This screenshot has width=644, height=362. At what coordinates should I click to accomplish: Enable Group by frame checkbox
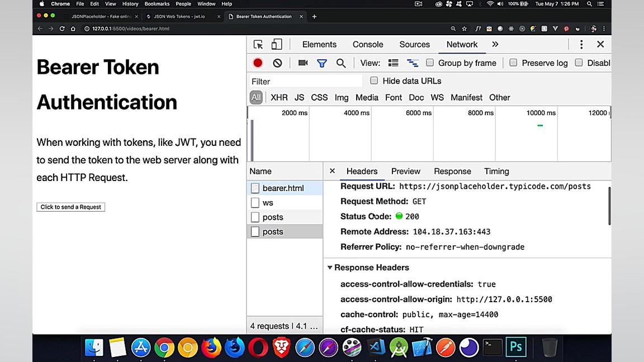tap(430, 63)
